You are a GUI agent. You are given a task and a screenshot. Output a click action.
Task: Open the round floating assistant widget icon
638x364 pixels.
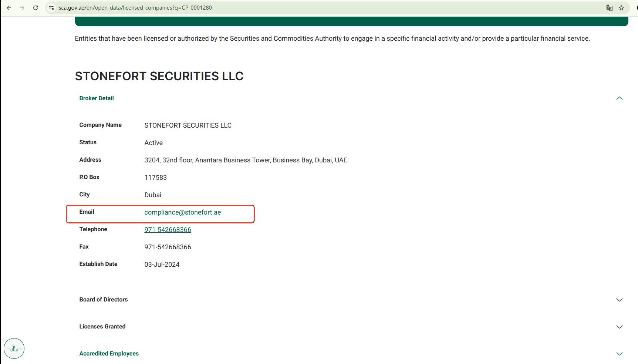click(14, 348)
